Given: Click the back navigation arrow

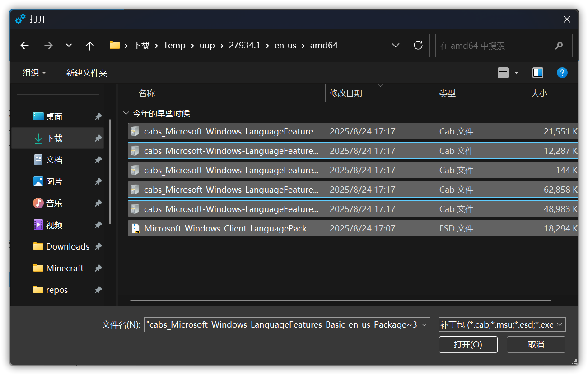Looking at the screenshot, I should [x=25, y=46].
